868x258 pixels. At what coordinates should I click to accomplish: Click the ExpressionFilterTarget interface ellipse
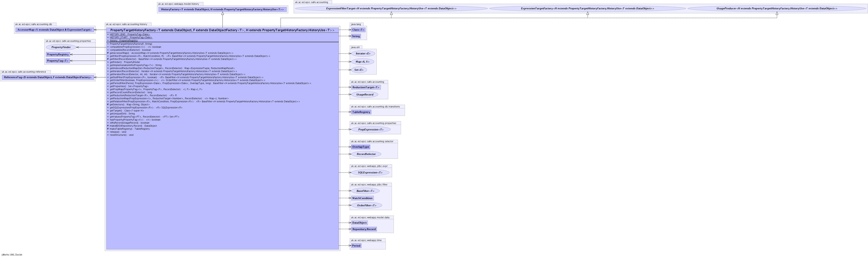click(x=391, y=8)
